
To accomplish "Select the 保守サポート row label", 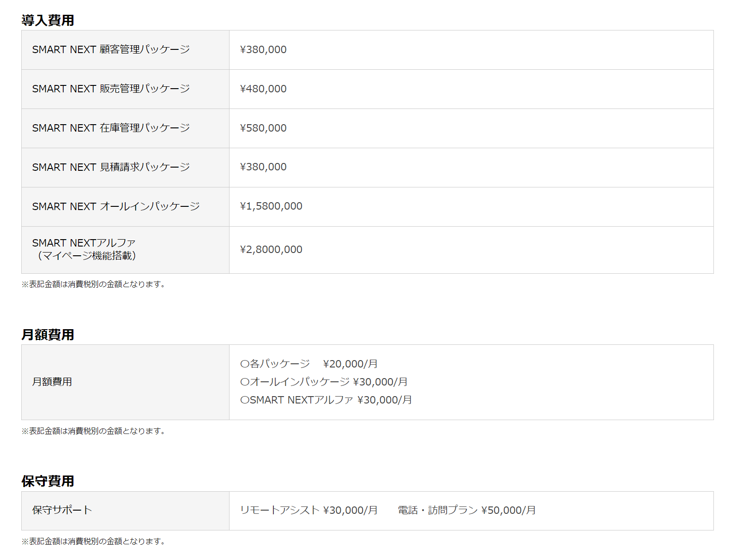I will [x=62, y=510].
